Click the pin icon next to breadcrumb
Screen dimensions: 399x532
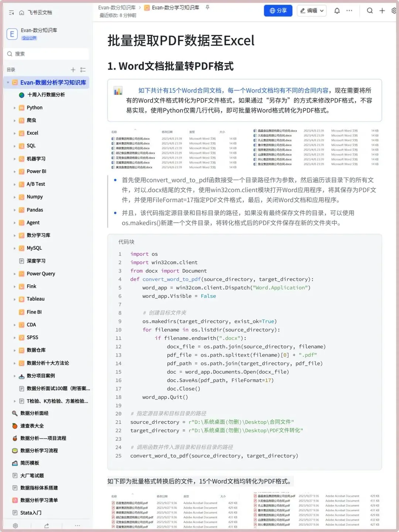click(x=207, y=7)
